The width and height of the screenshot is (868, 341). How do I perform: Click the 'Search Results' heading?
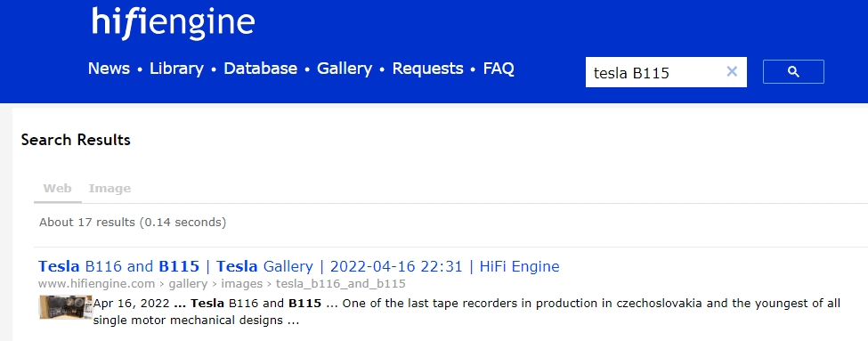[x=76, y=140]
